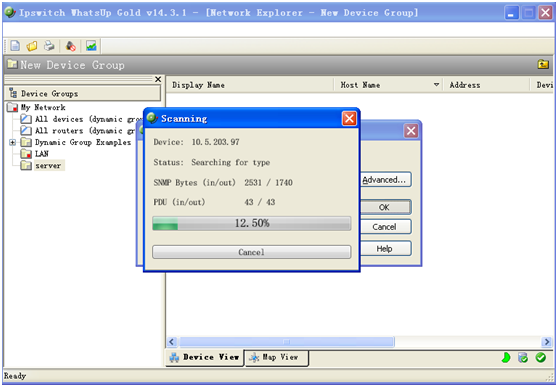Click the left arrow of horizontal scrollbar
The width and height of the screenshot is (558, 387).
(172, 342)
